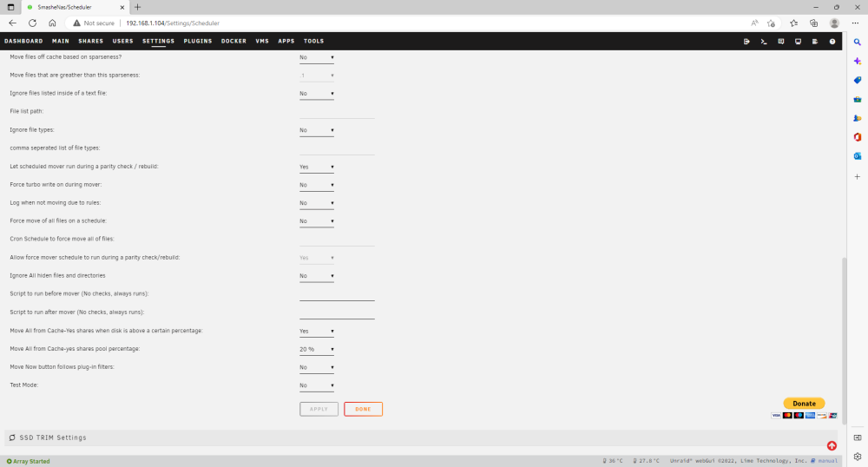Click the File list path input field
Viewport: 868px width, 467px height.
[x=337, y=112]
